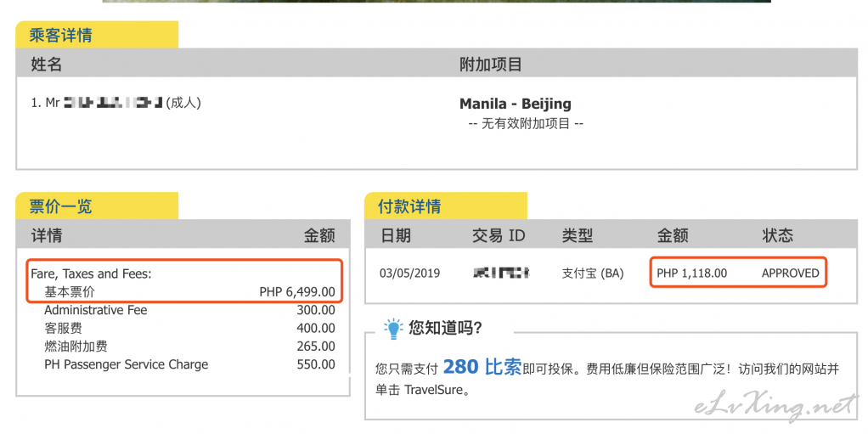This screenshot has width=868, height=434.
Task: Click the 附加项目 column header
Action: (491, 65)
